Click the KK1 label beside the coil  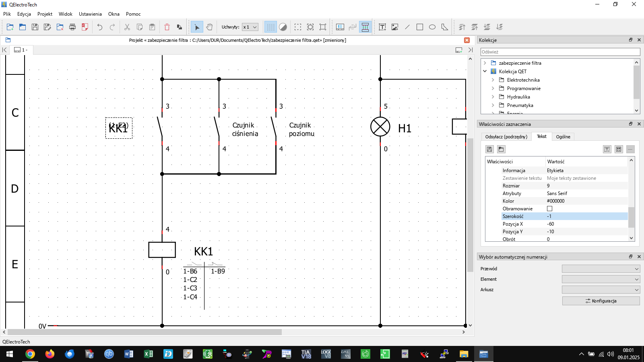pos(203,252)
